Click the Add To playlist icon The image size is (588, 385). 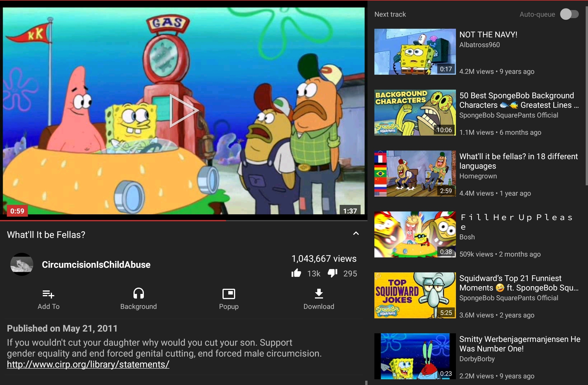(48, 294)
